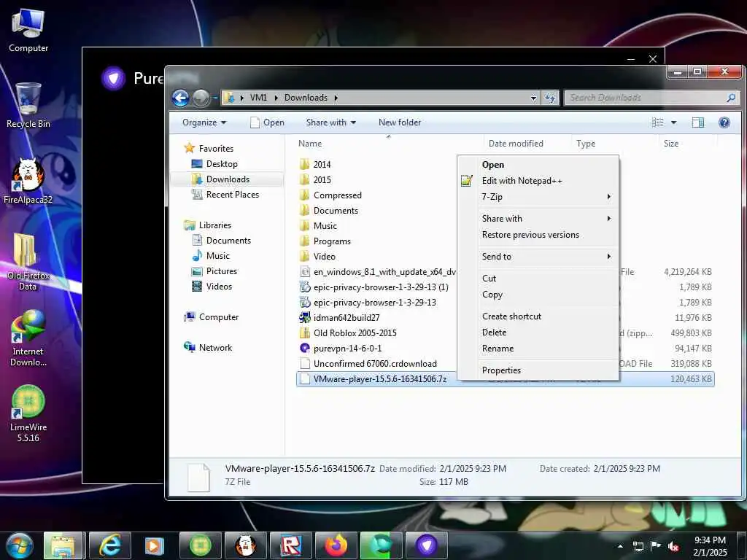Select the FireAlpaca32 desktop shortcut
The image size is (747, 560).
(28, 182)
